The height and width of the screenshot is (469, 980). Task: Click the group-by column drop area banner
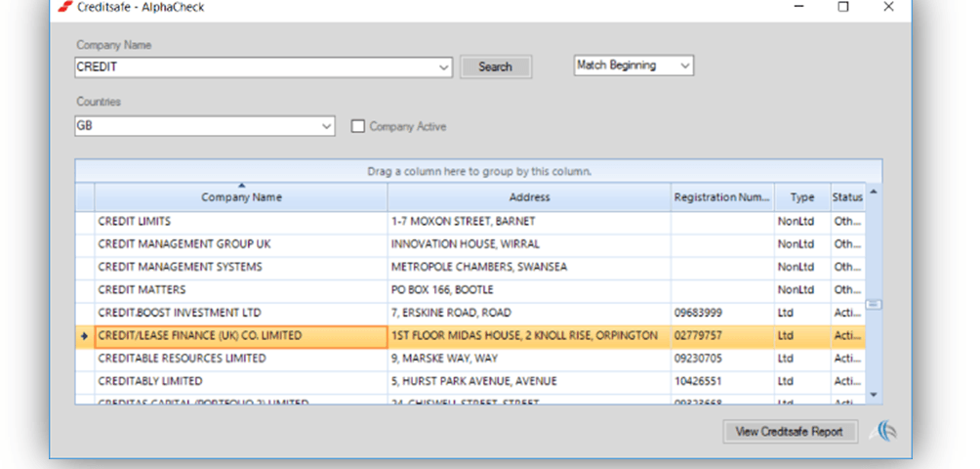coord(478,171)
